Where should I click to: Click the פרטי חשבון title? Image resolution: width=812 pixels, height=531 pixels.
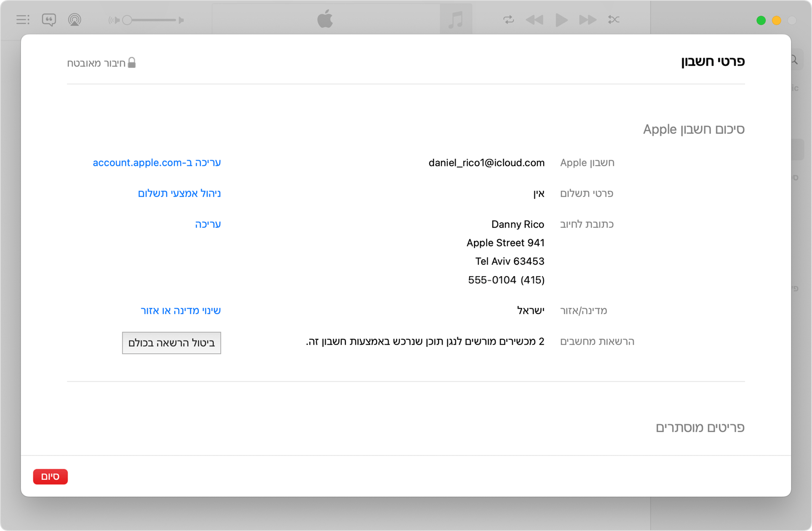[713, 61]
